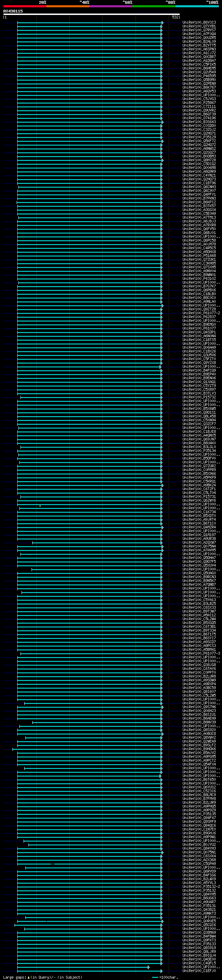Open hit UniRef100_Q7XYB1
Image resolution: width=222 pixels, height=980 pixels.
(199, 26)
